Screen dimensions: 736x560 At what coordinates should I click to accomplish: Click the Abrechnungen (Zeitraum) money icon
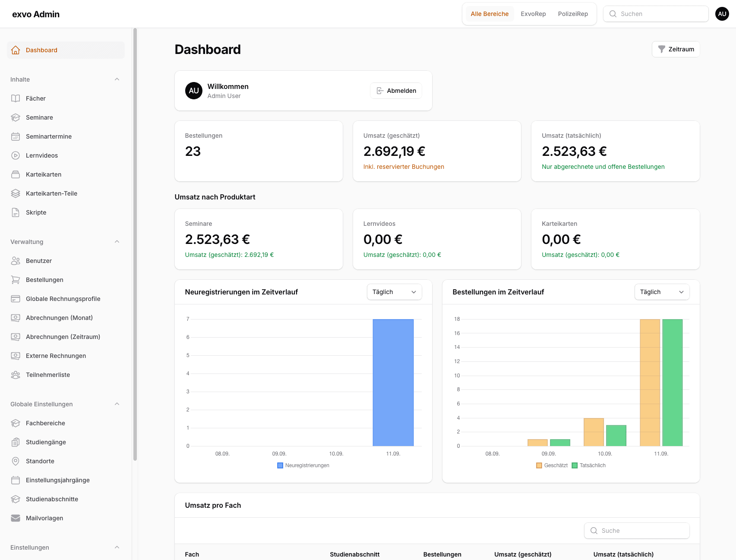click(x=16, y=337)
